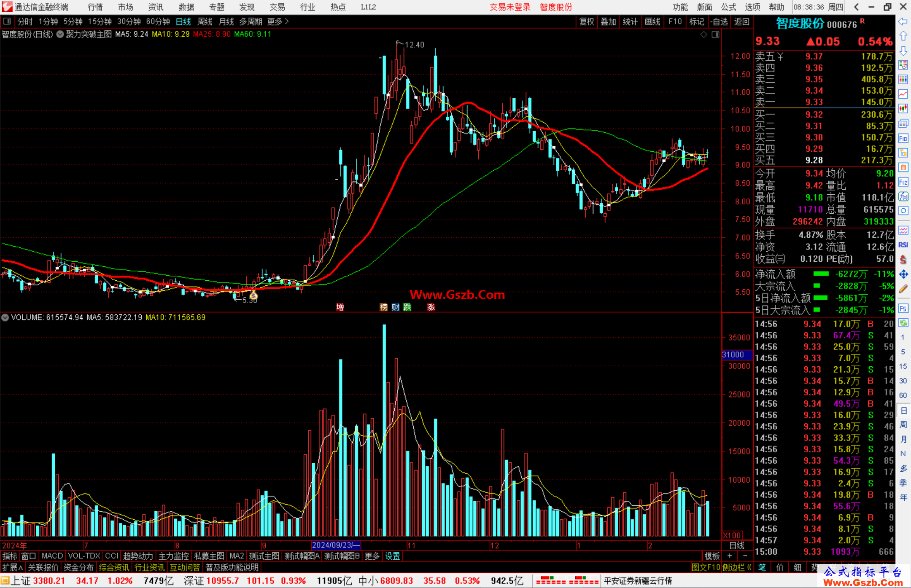Click the 复权 button
The image size is (911, 588).
(x=587, y=21)
